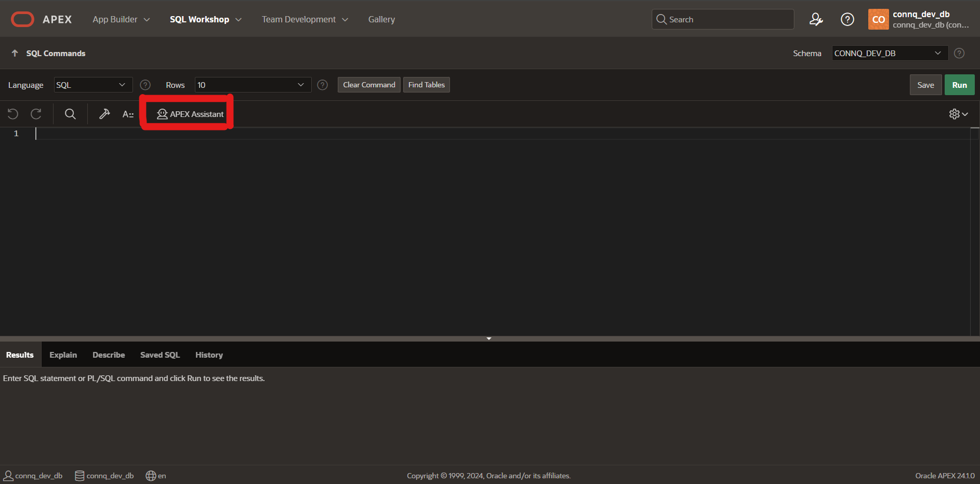
Task: Click into the top Search field
Action: click(727, 19)
